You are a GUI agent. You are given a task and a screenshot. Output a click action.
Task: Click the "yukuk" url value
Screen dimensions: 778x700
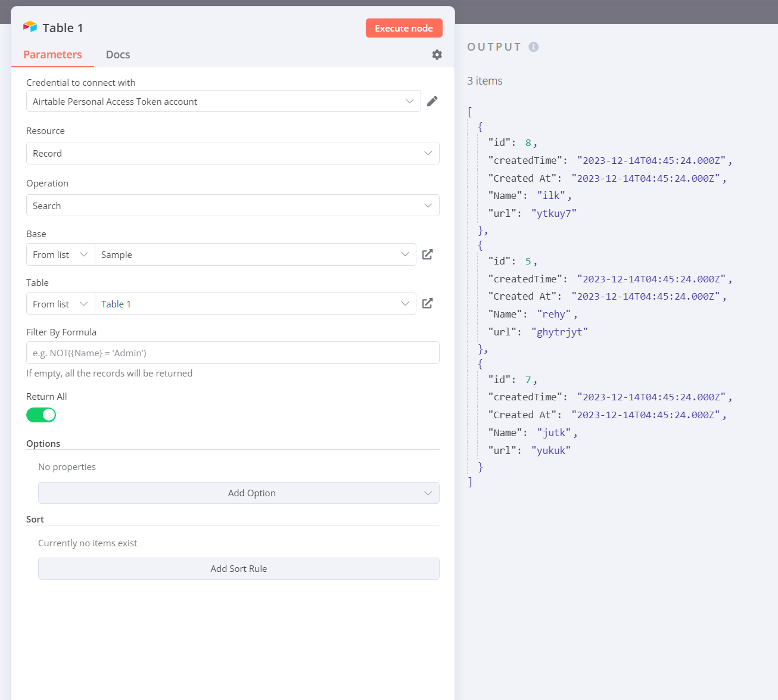[x=551, y=450]
